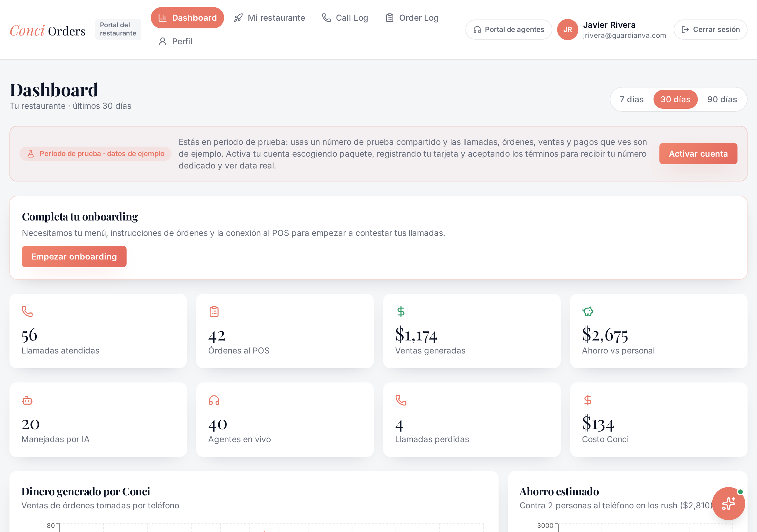Click the clipboard icon on Órdenes al POS card
This screenshot has height=532, width=757.
(214, 312)
